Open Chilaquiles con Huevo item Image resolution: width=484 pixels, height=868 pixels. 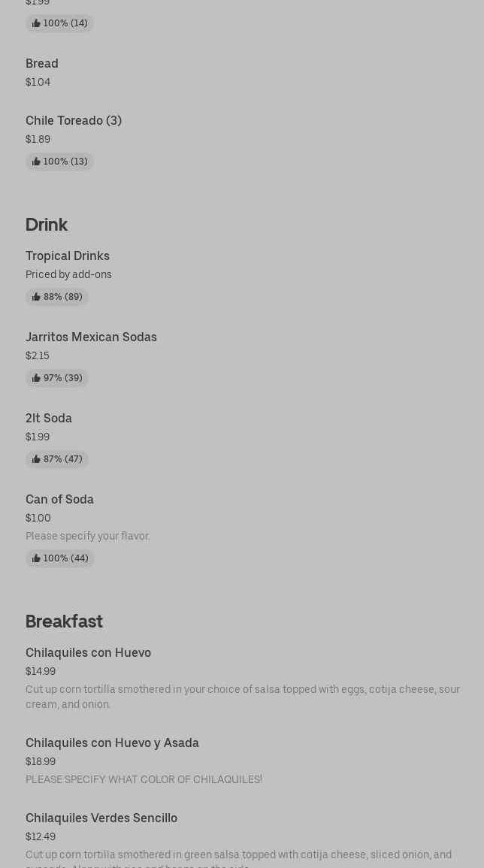[x=88, y=653]
